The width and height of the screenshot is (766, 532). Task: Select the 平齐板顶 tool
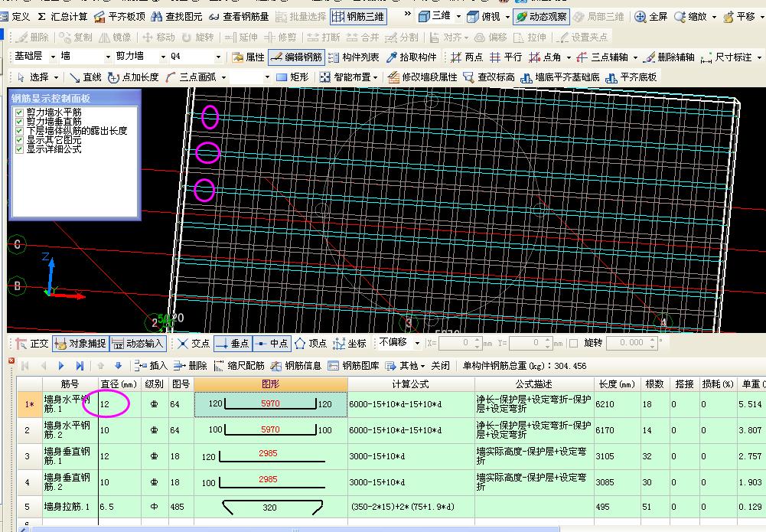click(x=119, y=17)
